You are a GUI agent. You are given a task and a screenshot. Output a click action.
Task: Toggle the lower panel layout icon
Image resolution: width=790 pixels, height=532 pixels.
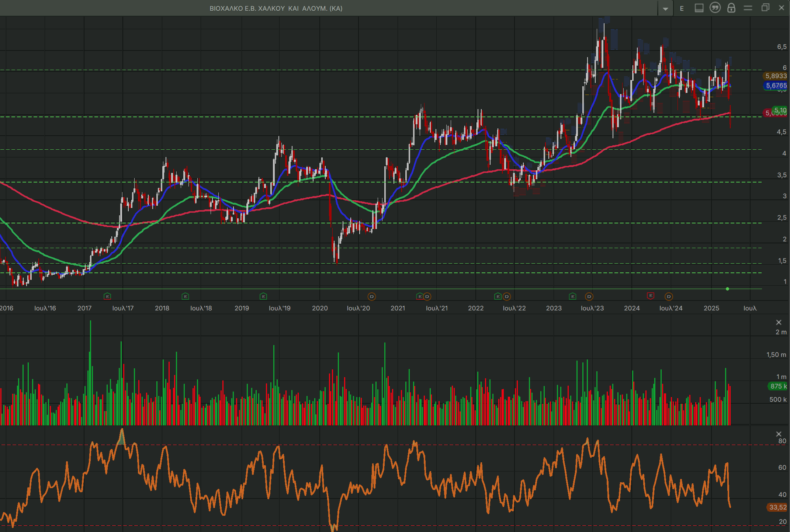[x=699, y=8]
